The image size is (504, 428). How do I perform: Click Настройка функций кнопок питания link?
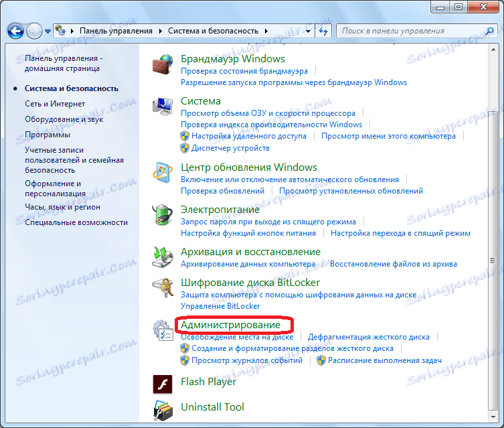click(x=248, y=234)
